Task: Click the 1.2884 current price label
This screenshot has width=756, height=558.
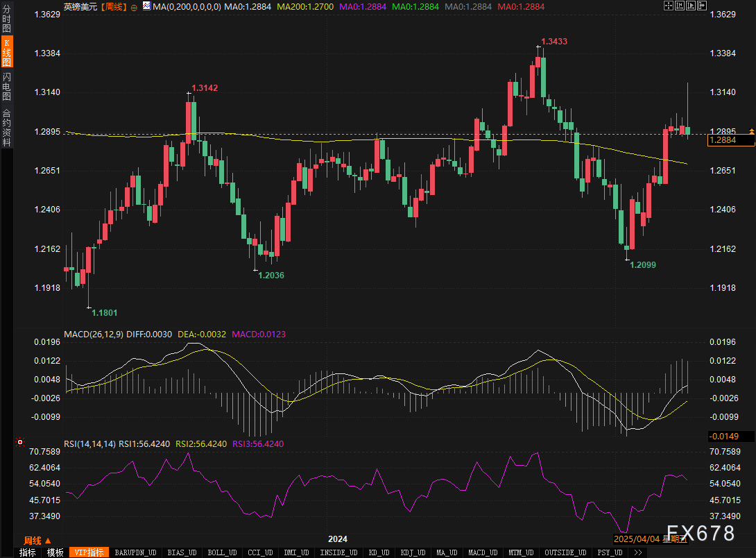Action: point(730,140)
